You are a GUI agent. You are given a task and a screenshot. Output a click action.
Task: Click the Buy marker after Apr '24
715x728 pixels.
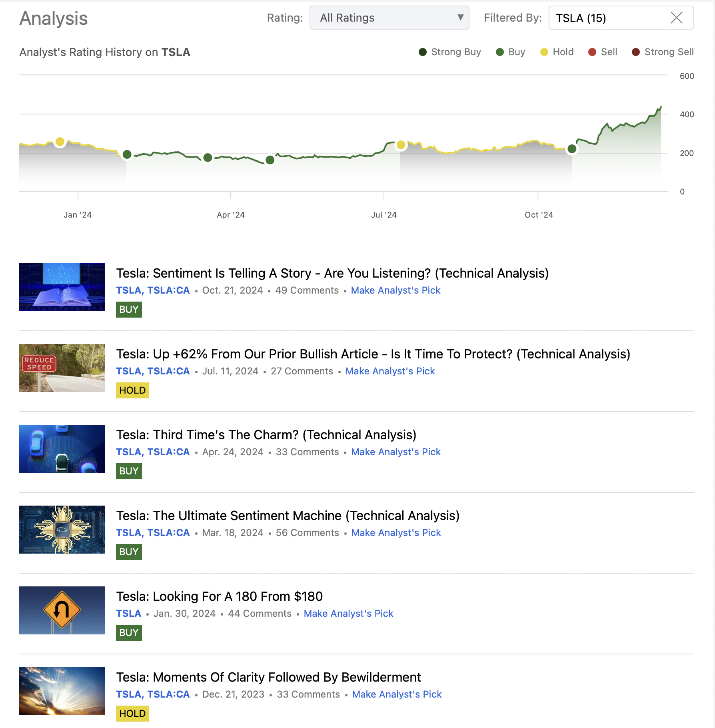click(x=270, y=160)
